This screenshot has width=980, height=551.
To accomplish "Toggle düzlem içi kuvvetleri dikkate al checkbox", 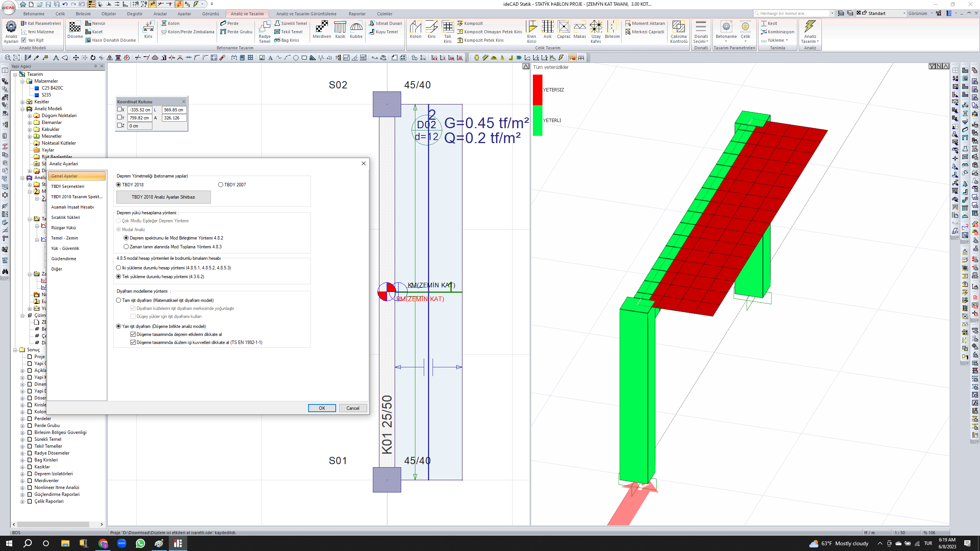I will 133,342.
